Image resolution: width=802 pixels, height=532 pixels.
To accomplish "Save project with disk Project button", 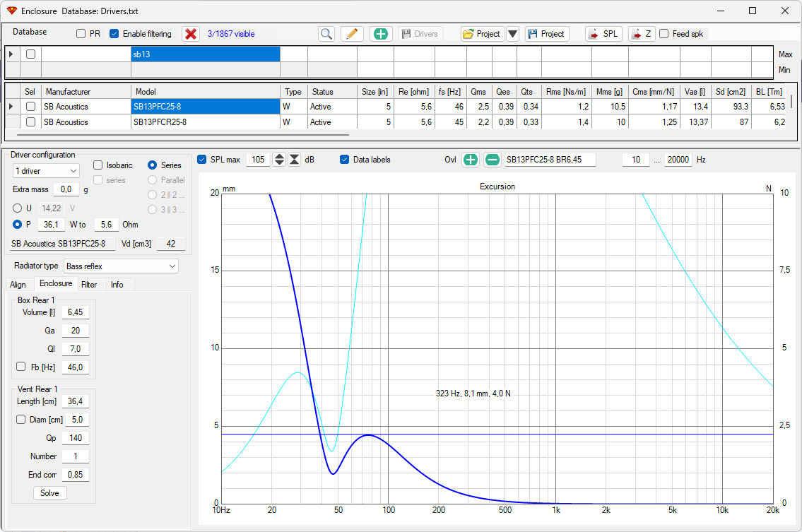I will tap(547, 34).
